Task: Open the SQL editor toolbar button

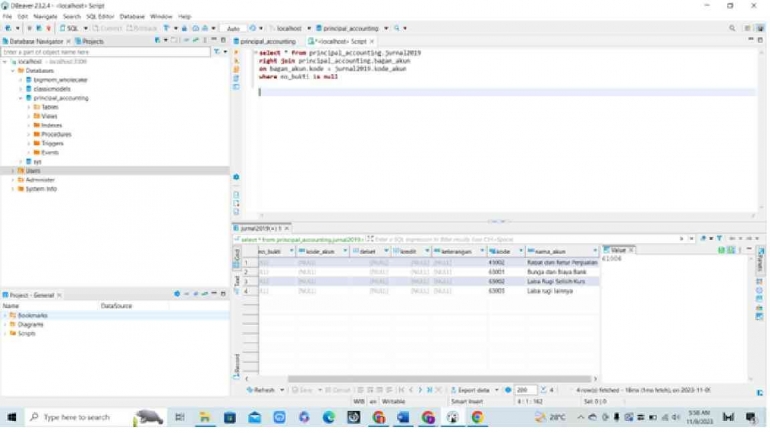Action: (x=69, y=28)
